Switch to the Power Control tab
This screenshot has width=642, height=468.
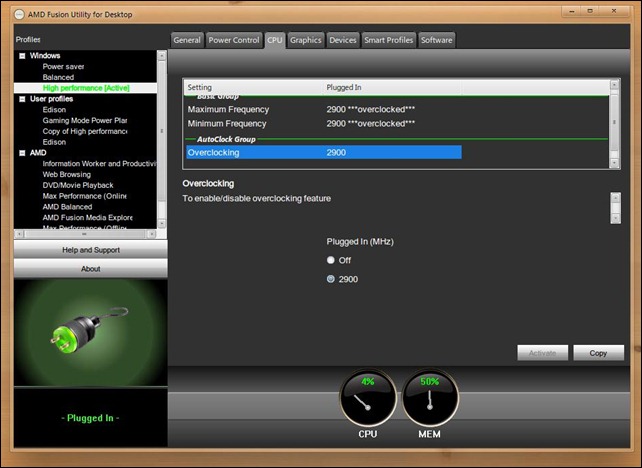click(234, 40)
